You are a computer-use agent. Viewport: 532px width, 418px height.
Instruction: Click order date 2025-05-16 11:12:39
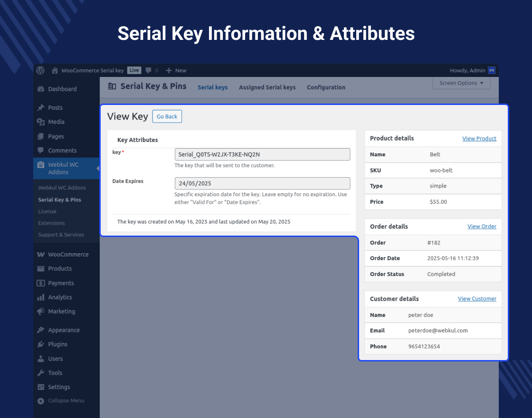[453, 258]
